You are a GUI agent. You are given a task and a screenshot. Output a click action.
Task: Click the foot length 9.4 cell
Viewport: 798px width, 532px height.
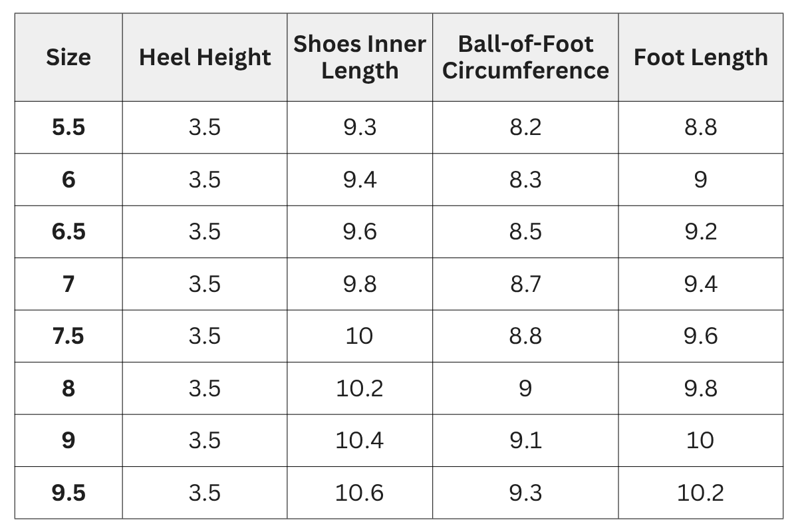tap(700, 284)
